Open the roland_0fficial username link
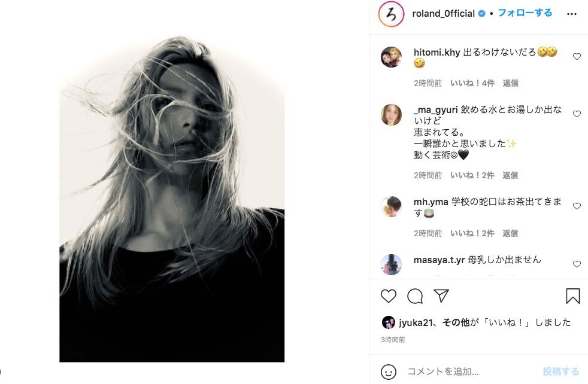This screenshot has height=384, width=588. coord(443,14)
